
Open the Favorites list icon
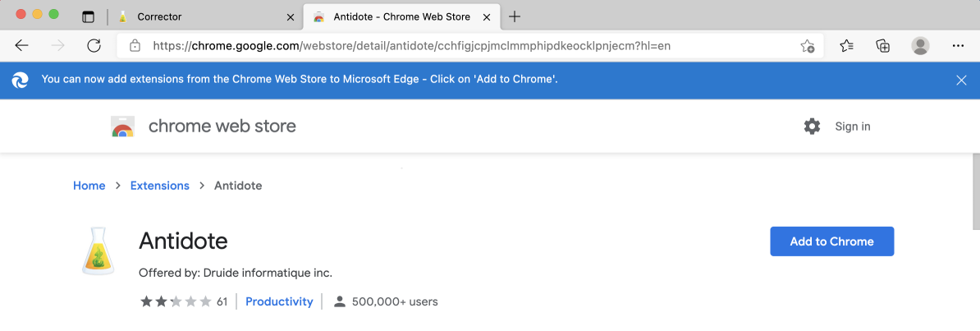click(x=847, y=46)
